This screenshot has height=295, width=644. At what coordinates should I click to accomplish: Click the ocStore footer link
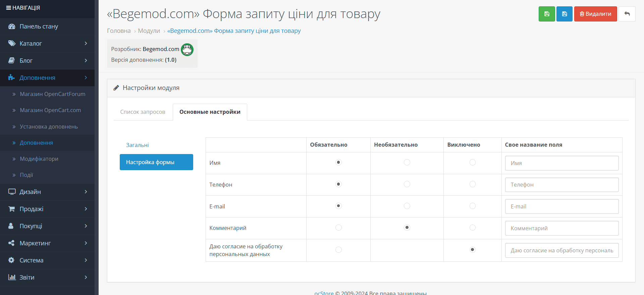pos(324,293)
